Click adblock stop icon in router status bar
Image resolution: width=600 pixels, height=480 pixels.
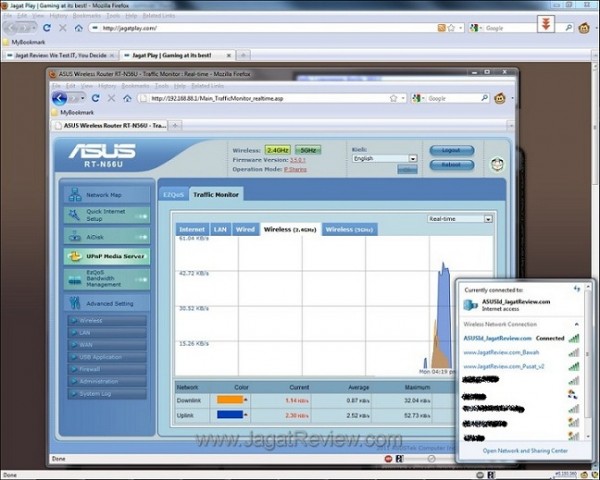coord(388,459)
